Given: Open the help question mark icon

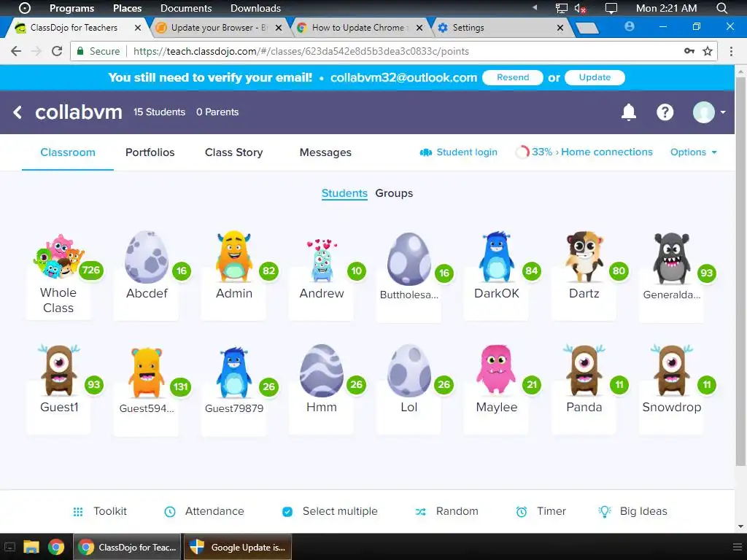Looking at the screenshot, I should pyautogui.click(x=665, y=112).
